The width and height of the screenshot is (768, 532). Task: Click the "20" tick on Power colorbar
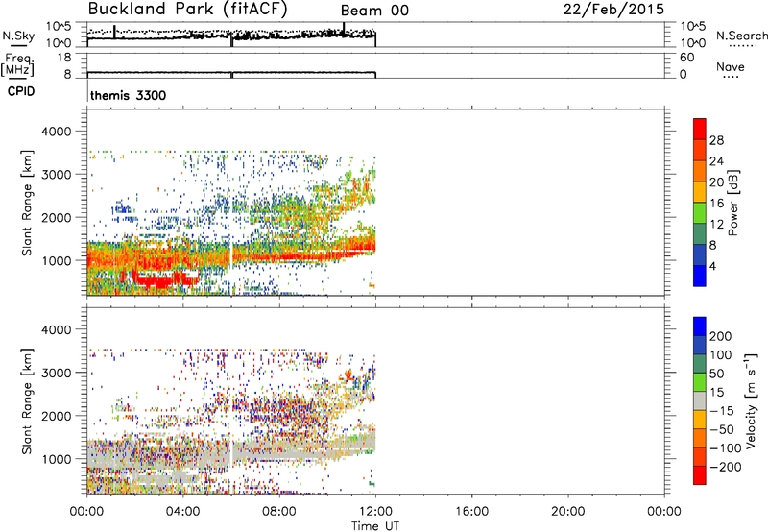tap(716, 182)
